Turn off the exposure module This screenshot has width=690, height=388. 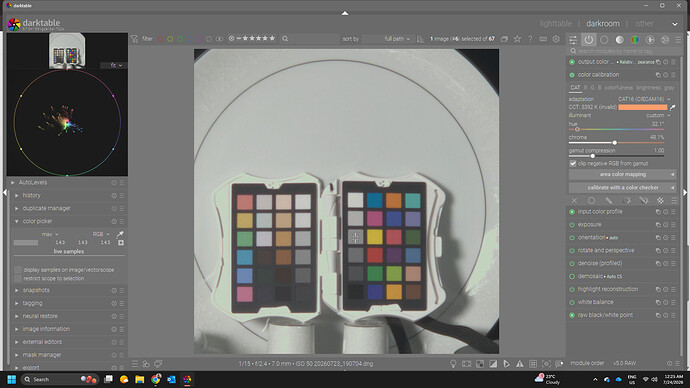click(572, 225)
